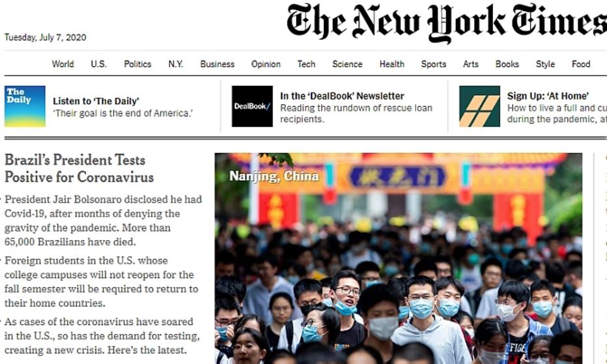This screenshot has height=364, width=607.
Task: Open the Nanjing, China crowd photo
Action: [x=399, y=259]
